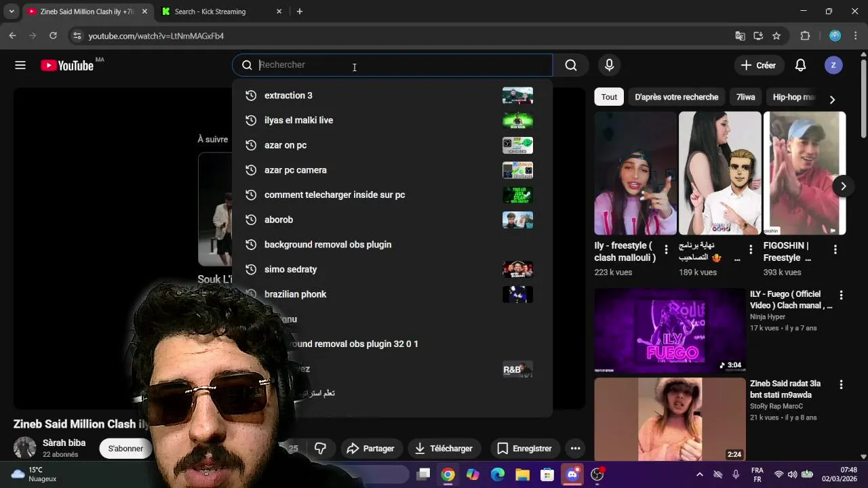Image resolution: width=868 pixels, height=488 pixels.
Task: Save video with the Enregistrer button
Action: click(x=524, y=449)
